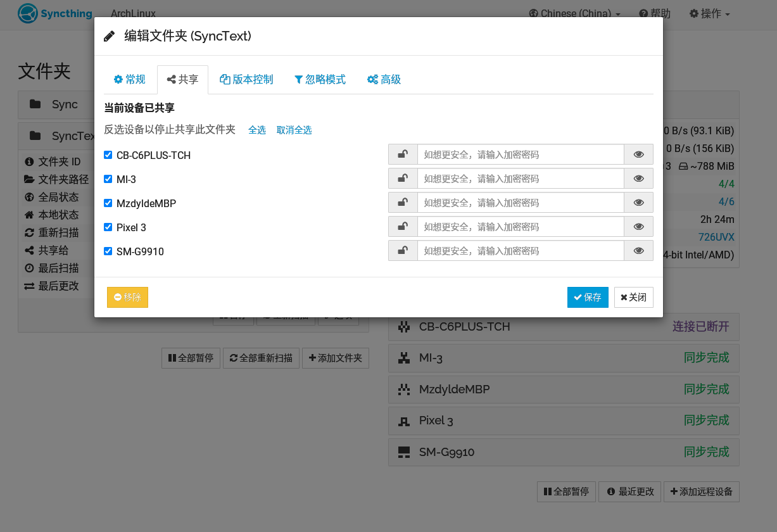Show password for Pixel 3 with eye icon
The width and height of the screenshot is (777, 532).
click(x=638, y=226)
